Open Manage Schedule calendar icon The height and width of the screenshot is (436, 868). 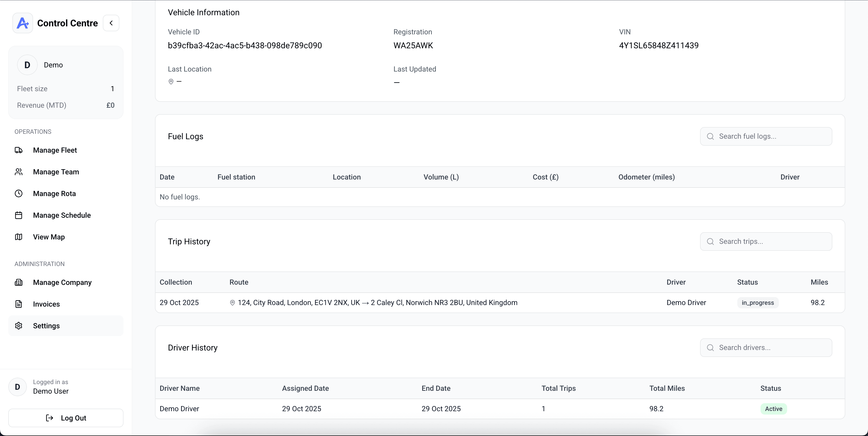tap(19, 215)
